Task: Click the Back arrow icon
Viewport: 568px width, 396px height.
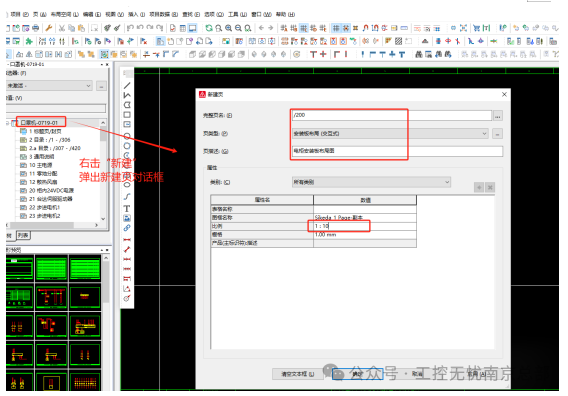Action: pyautogui.click(x=261, y=28)
